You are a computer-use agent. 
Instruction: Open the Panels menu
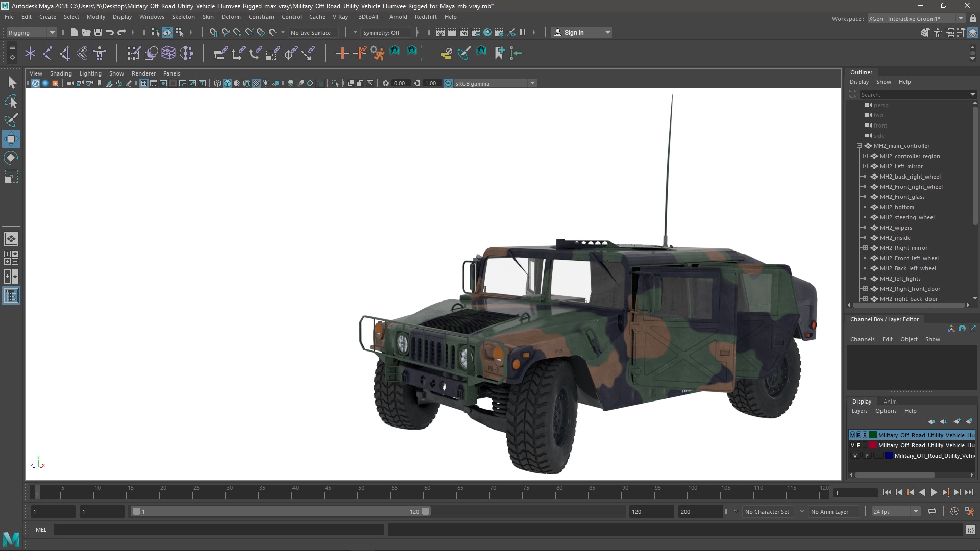click(x=170, y=73)
